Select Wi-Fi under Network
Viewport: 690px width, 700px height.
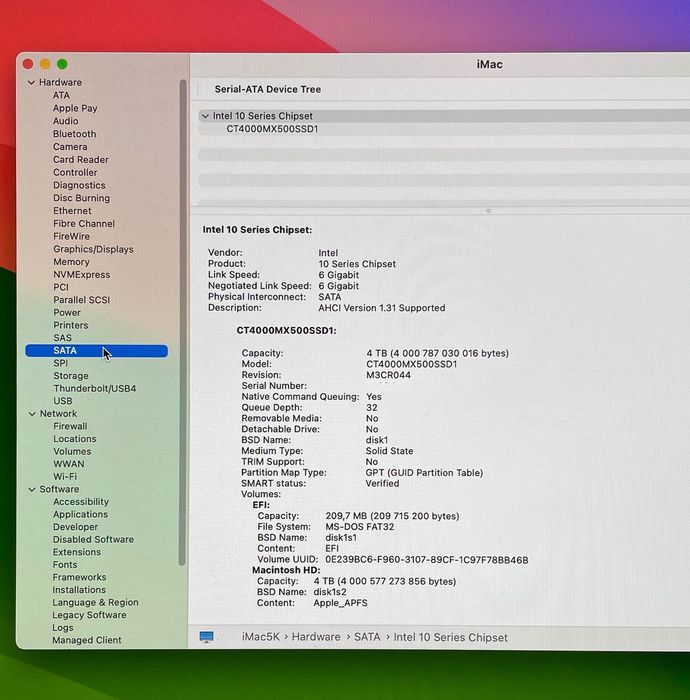point(65,476)
